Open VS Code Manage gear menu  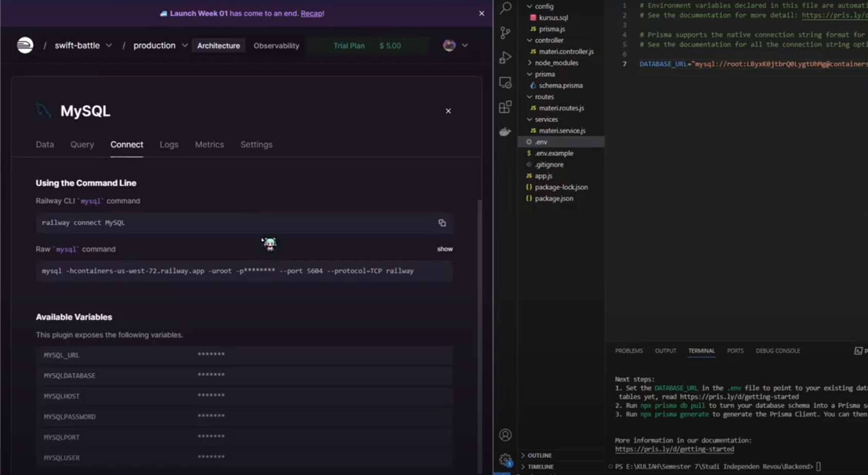[505, 459]
